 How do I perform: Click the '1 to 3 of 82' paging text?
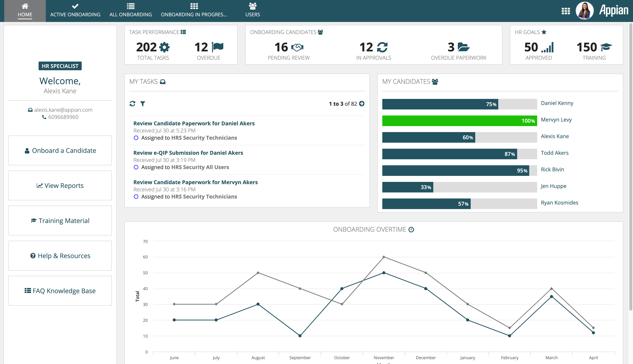click(343, 104)
